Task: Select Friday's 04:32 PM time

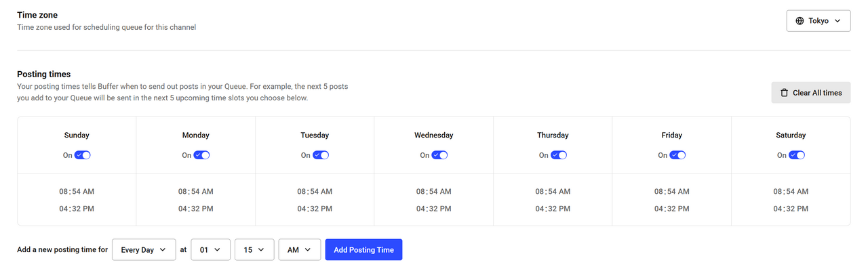Action: coord(672,209)
